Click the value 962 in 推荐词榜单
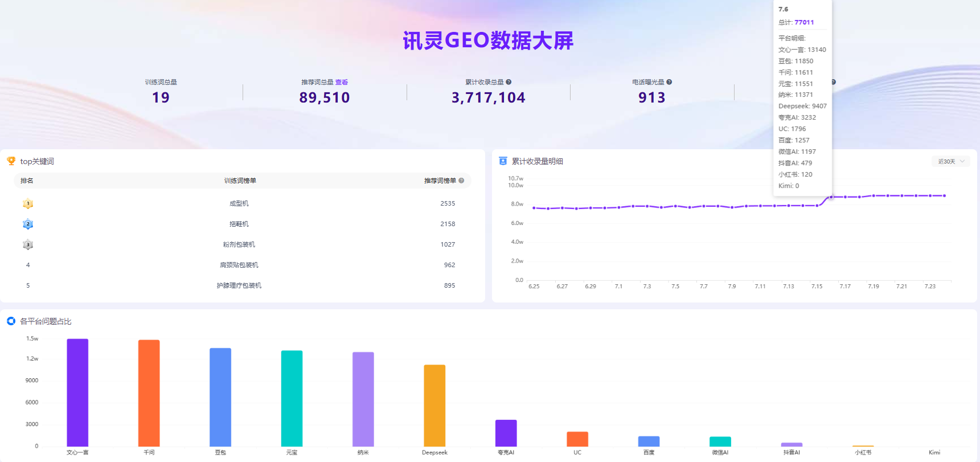The image size is (980, 462). (450, 265)
